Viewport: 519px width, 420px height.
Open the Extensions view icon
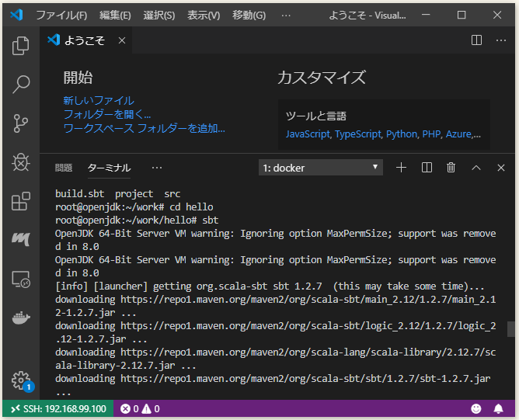click(21, 201)
